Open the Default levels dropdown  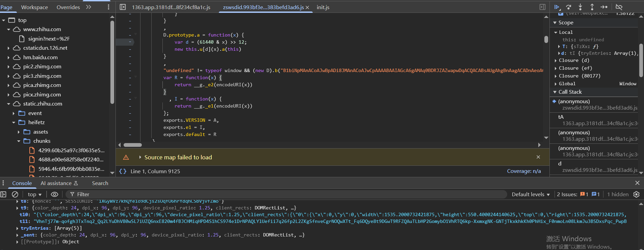coord(531,194)
